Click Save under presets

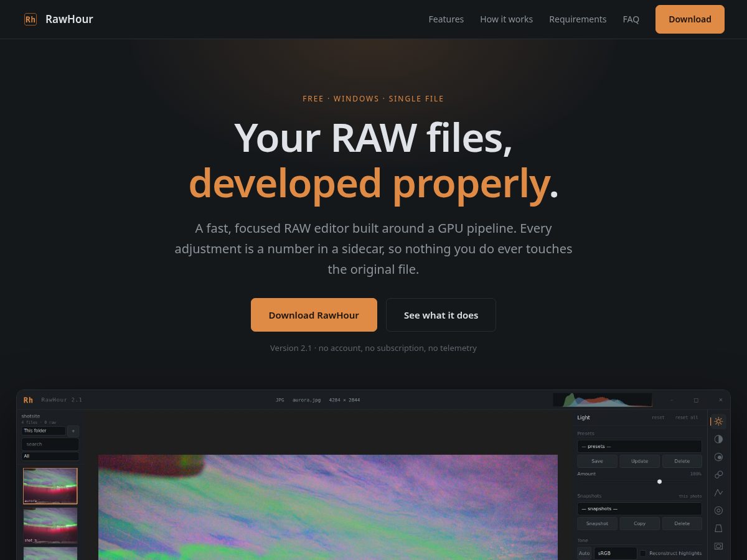[x=597, y=461]
